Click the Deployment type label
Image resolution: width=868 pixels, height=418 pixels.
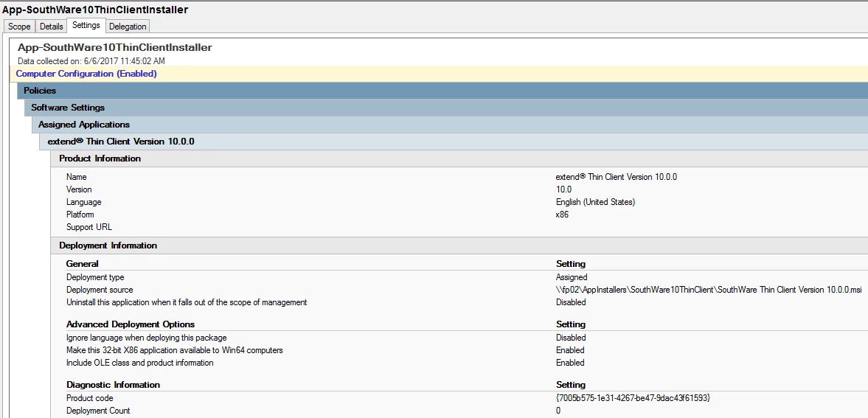point(95,277)
